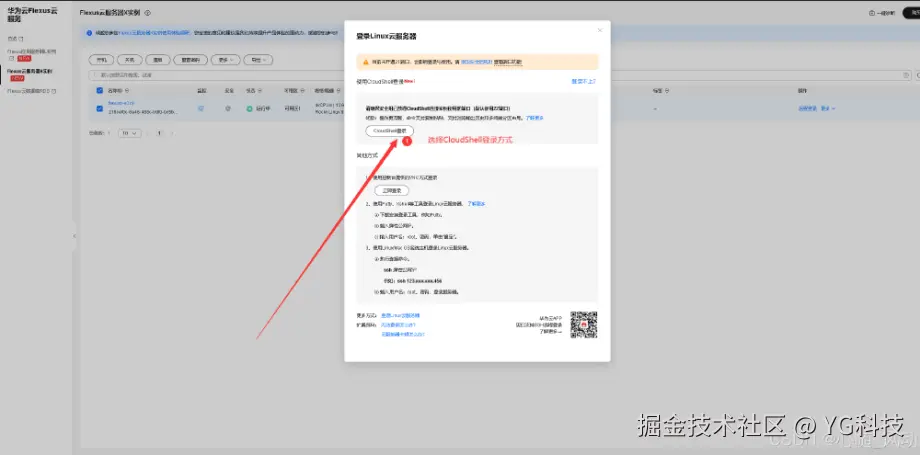The height and width of the screenshot is (455, 920).
Task: Click the one-click diagnosis link at top right
Action: [x=882, y=12]
